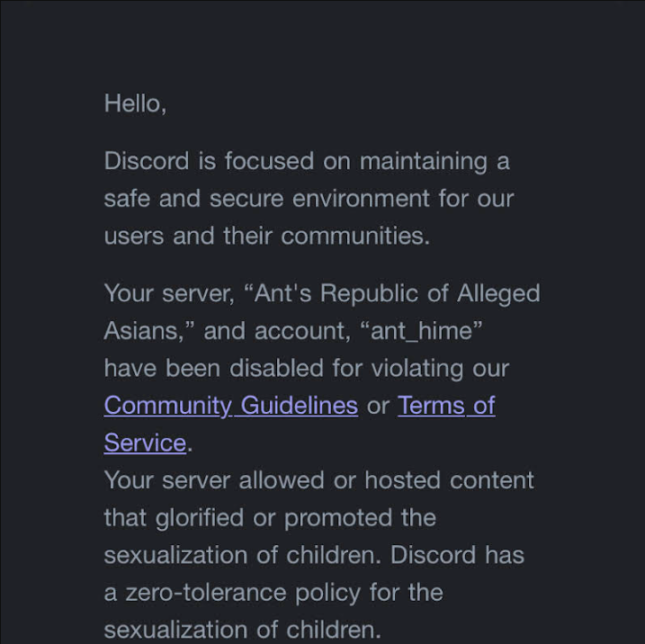
Task: Click the "a zero-tolerance policy for the" line
Action: tap(273, 593)
